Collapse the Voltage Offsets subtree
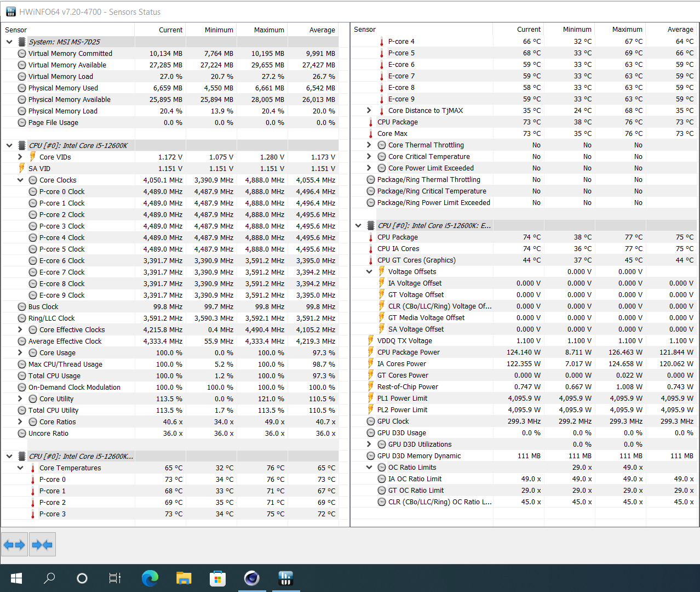The image size is (700, 592). [369, 271]
